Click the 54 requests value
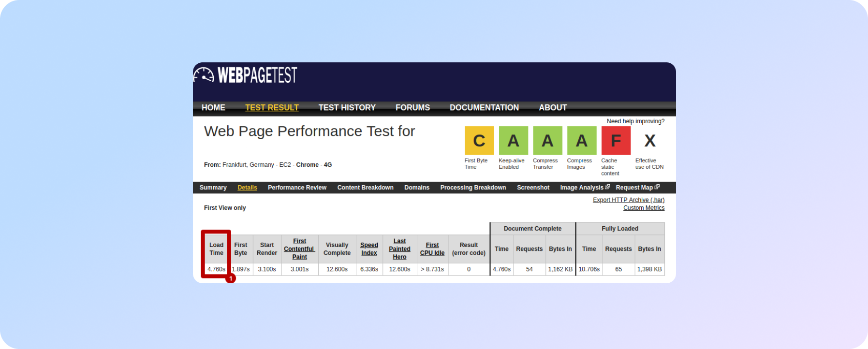Screen dimensions: 868x349 530,269
